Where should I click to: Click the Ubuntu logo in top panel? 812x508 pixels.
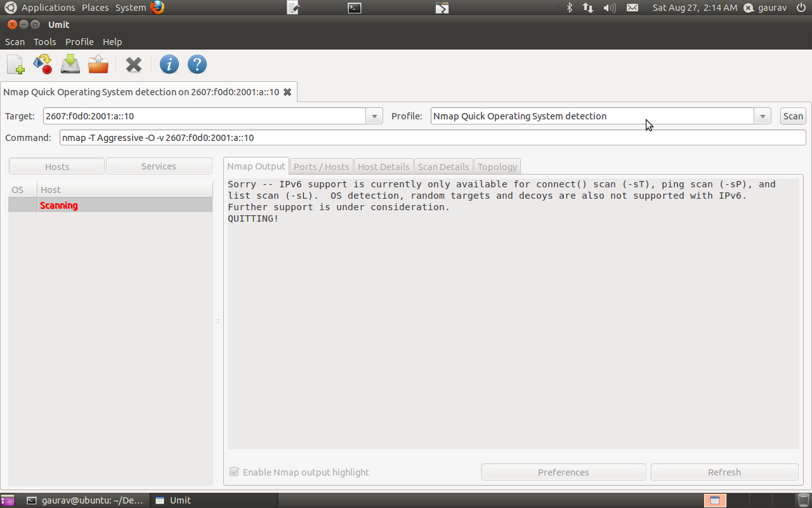click(10, 8)
